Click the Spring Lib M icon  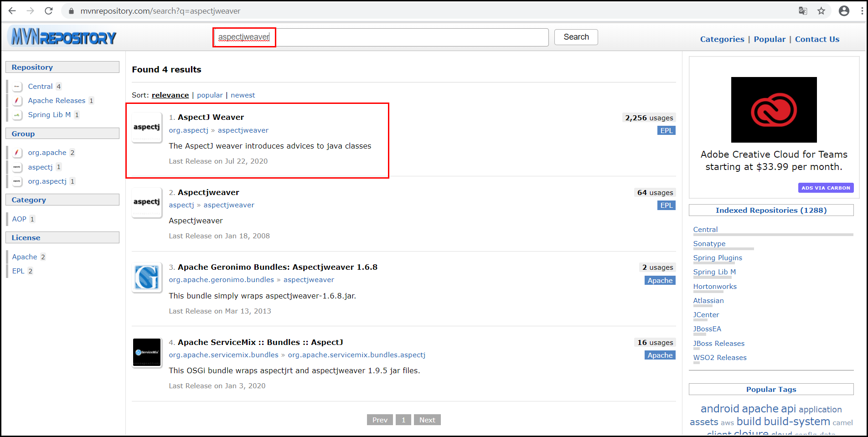coord(17,115)
